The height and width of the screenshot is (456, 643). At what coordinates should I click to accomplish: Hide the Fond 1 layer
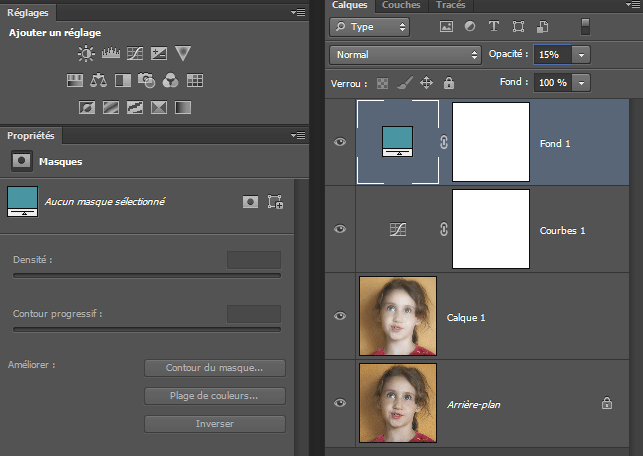[340, 143]
